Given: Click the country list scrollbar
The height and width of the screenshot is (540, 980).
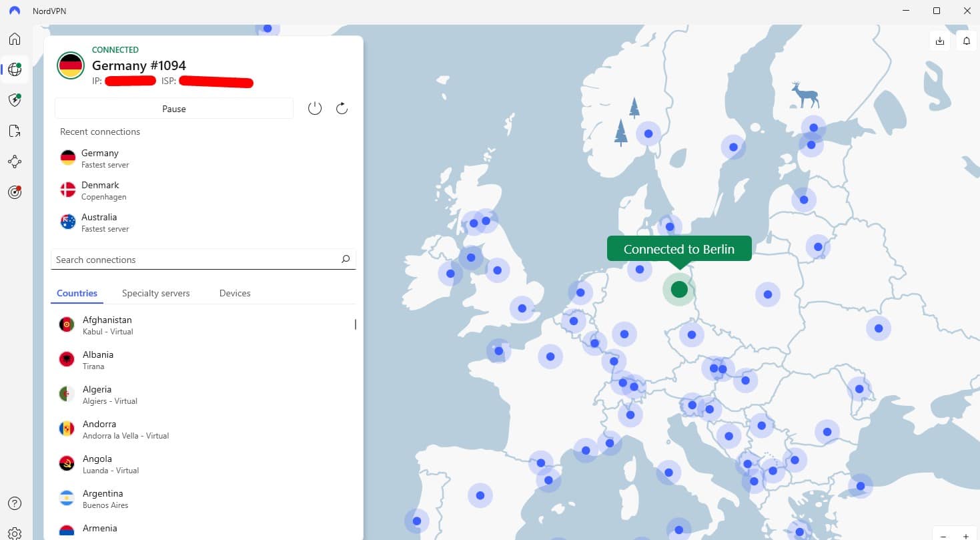Looking at the screenshot, I should 355,324.
